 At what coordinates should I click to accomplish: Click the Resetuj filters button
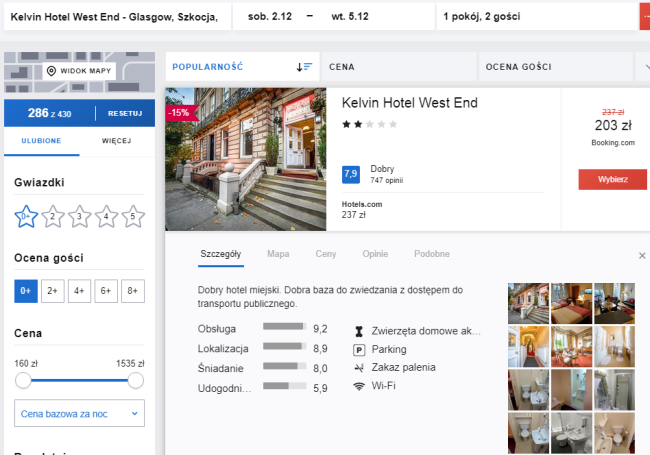click(125, 113)
